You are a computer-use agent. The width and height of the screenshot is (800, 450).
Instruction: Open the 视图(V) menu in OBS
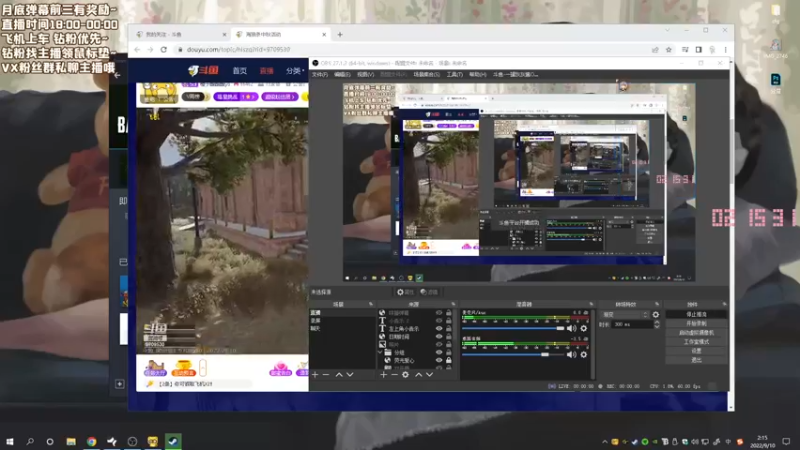(x=365, y=74)
